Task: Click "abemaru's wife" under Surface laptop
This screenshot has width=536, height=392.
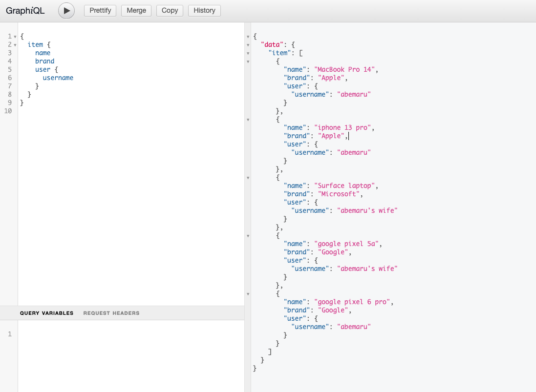Action: tap(367, 211)
